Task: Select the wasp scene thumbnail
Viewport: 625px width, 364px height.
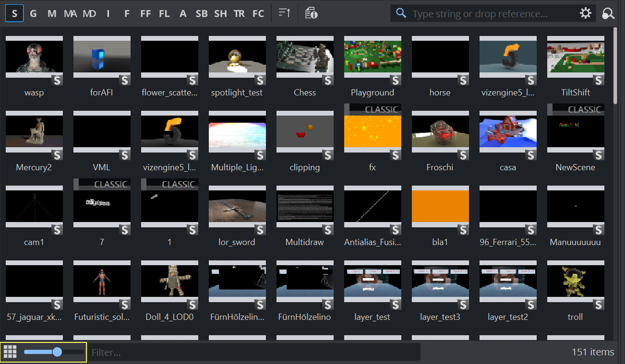Action: pos(34,57)
